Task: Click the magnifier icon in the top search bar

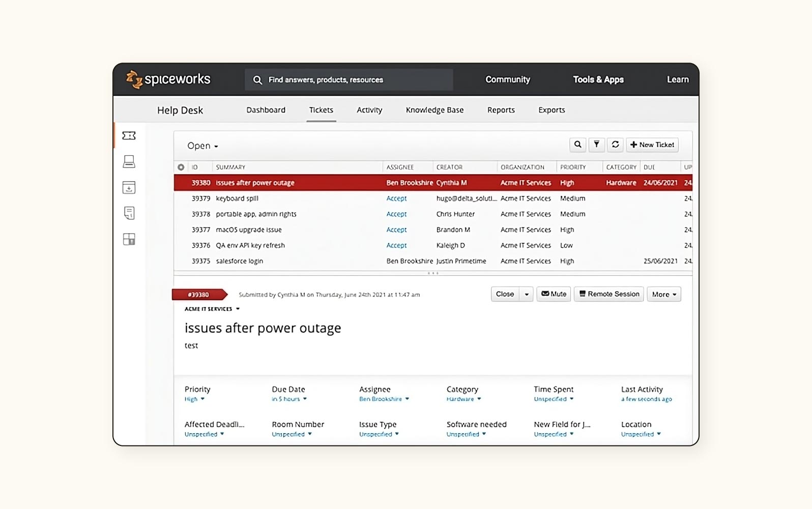Action: click(257, 80)
